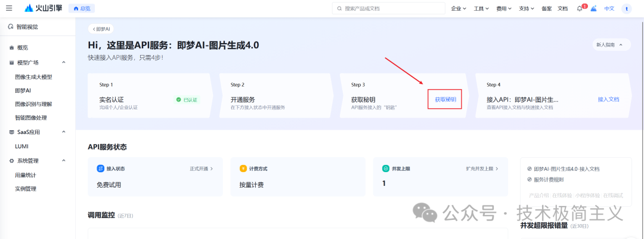644x239 pixels.
Task: Open the 接入文档 link in Step 4
Action: pos(609,99)
